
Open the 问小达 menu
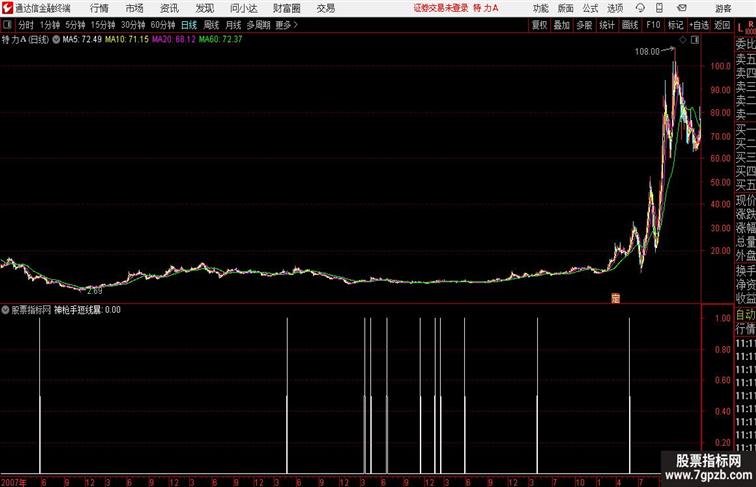243,8
